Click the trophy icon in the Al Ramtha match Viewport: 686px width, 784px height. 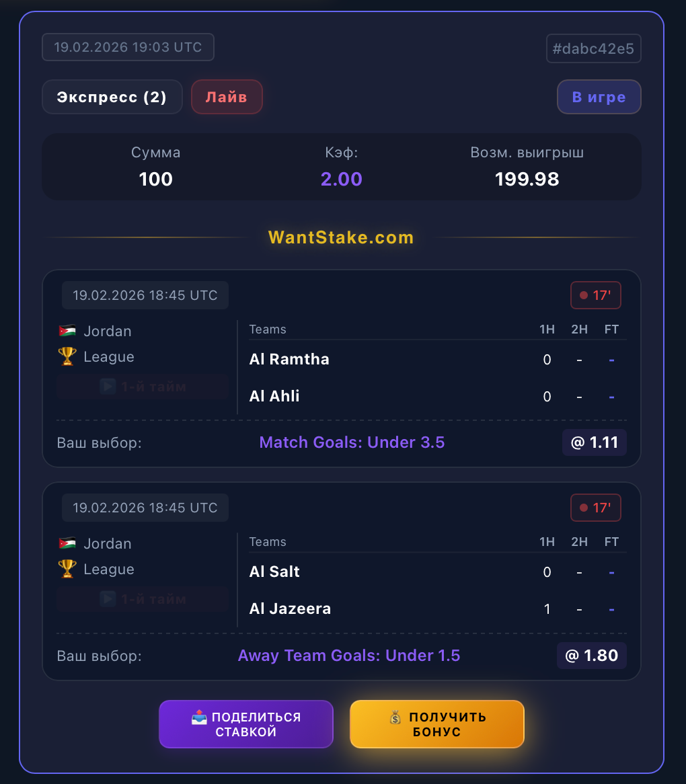67,357
